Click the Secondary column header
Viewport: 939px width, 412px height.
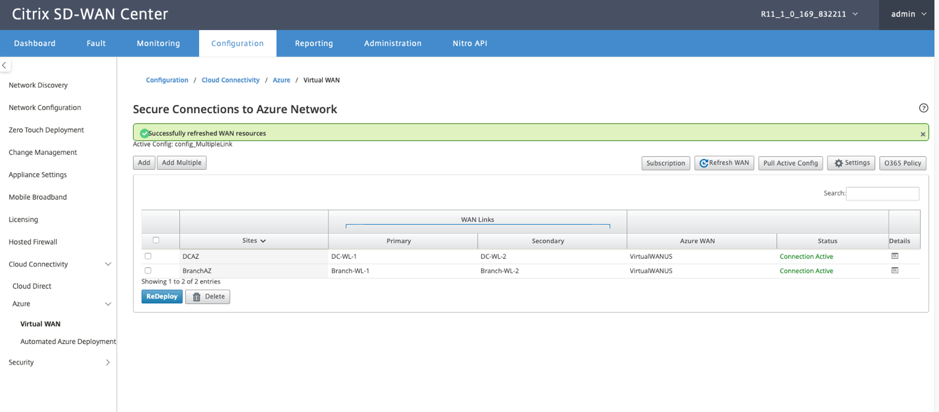coord(552,241)
